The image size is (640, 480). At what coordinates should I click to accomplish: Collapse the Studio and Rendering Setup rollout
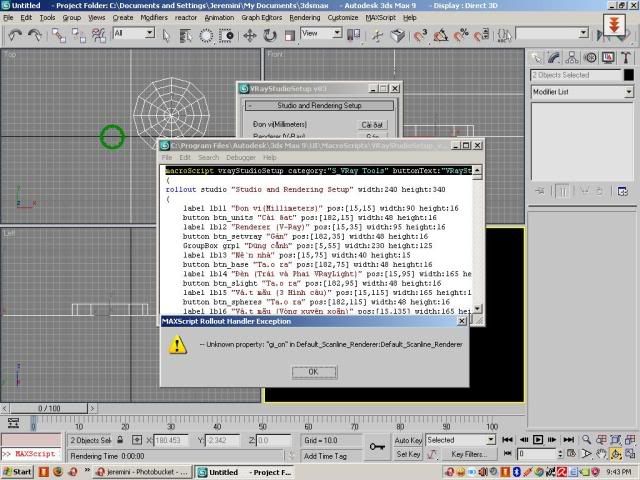coord(319,105)
